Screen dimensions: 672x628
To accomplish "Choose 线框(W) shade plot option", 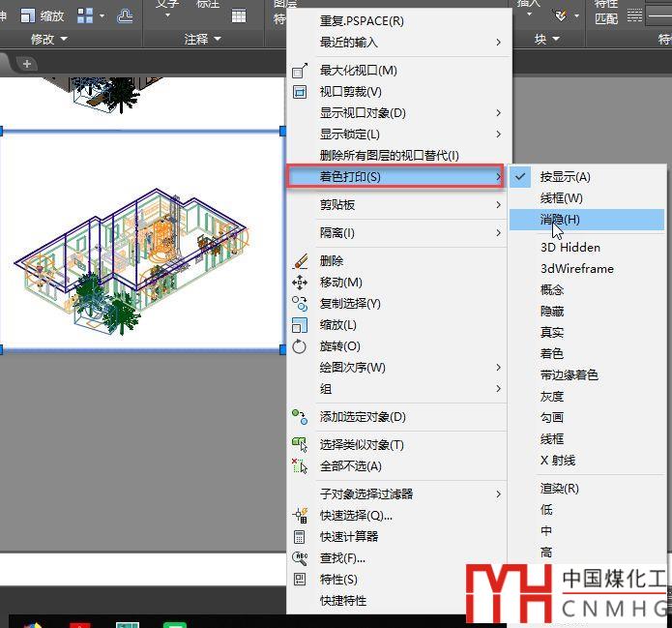I will (561, 198).
